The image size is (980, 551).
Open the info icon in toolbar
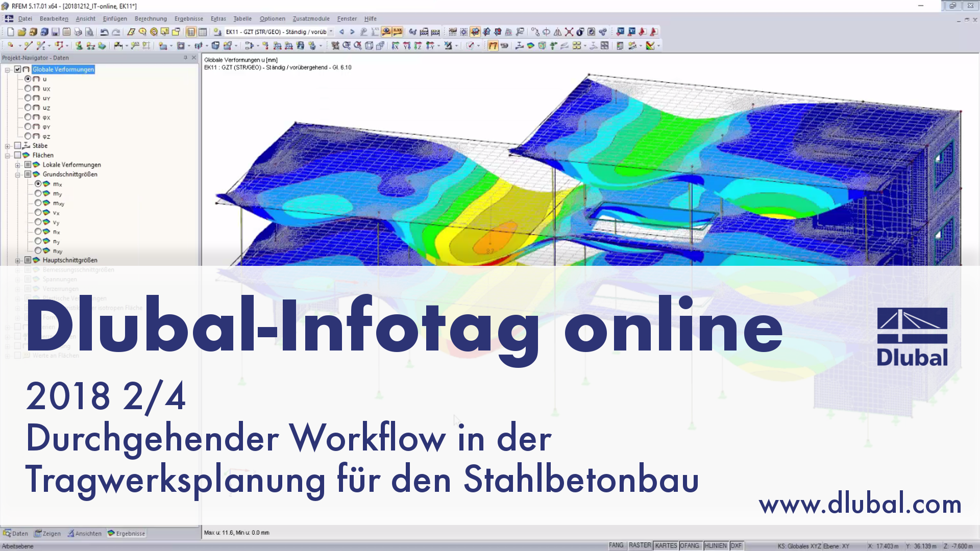(580, 32)
